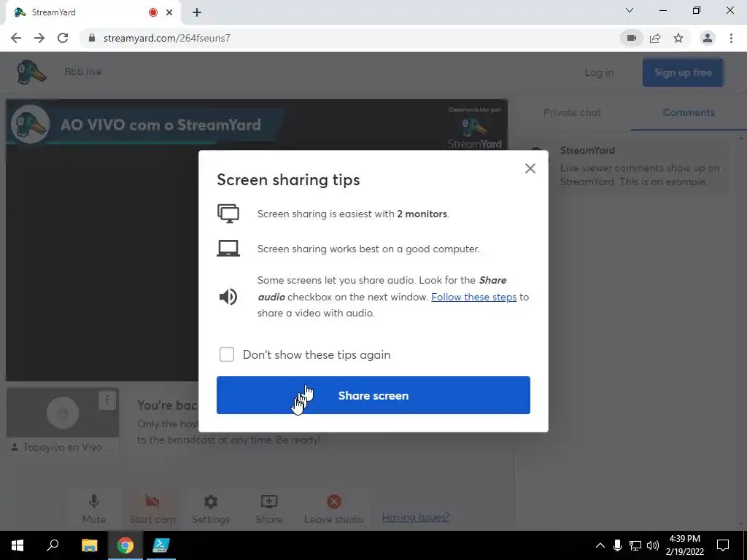Click the Sign up free button
Screen dimensions: 747x560
tap(683, 72)
